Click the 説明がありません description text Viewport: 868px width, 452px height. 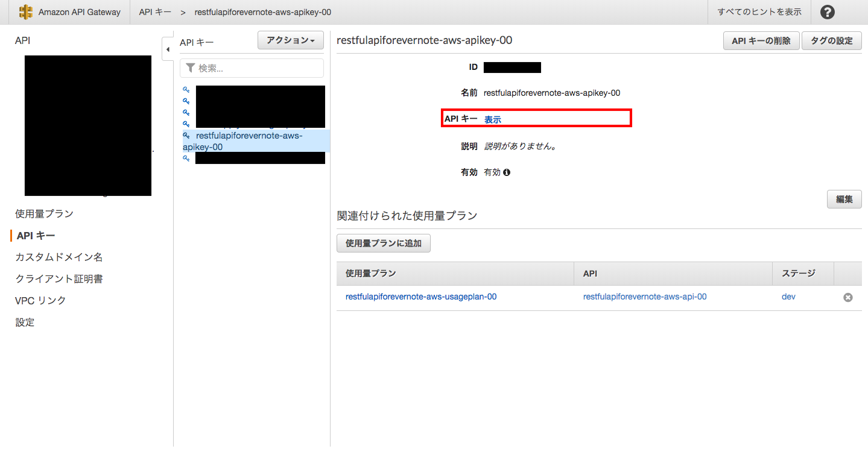(x=520, y=146)
